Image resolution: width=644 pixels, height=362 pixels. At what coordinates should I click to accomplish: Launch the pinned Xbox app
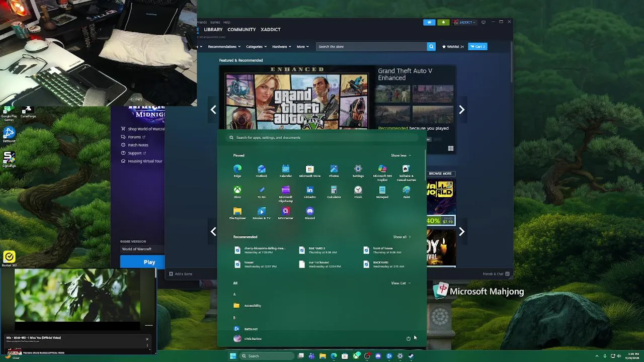pyautogui.click(x=237, y=192)
